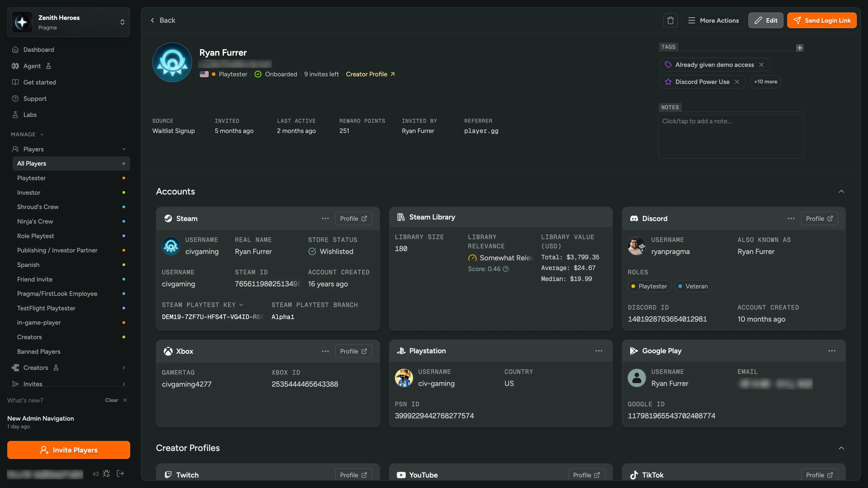Click the Steam logo icon
This screenshot has height=488, width=868.
tap(168, 218)
